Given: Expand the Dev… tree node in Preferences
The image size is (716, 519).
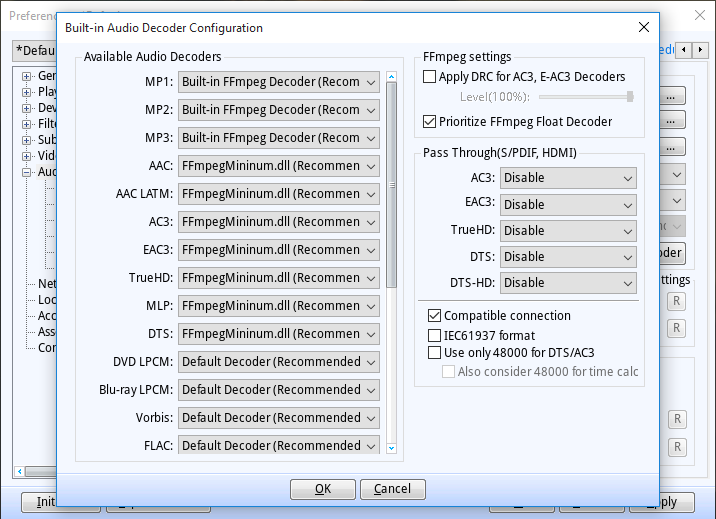Looking at the screenshot, I should click(26, 108).
